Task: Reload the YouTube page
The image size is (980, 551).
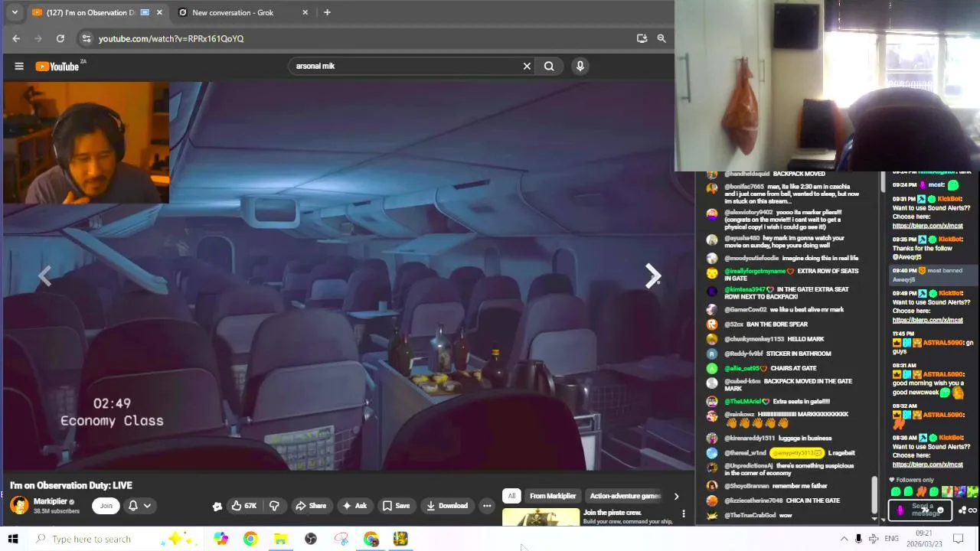Action: (x=60, y=38)
